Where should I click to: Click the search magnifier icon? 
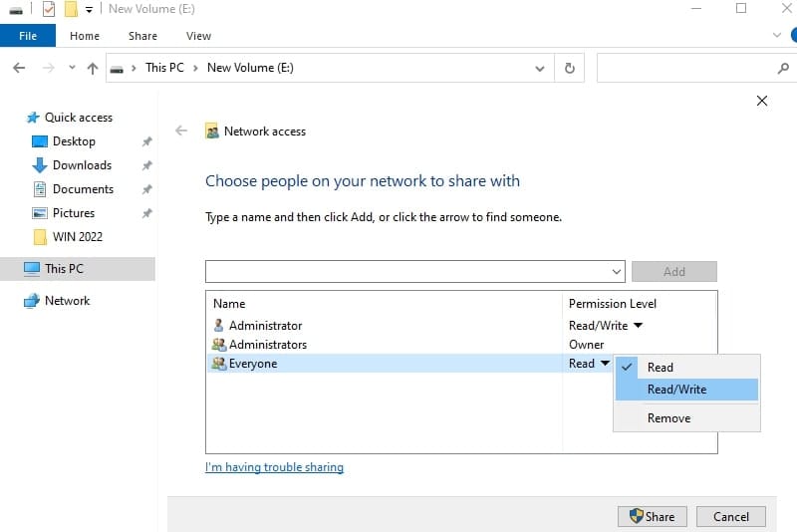tap(783, 68)
